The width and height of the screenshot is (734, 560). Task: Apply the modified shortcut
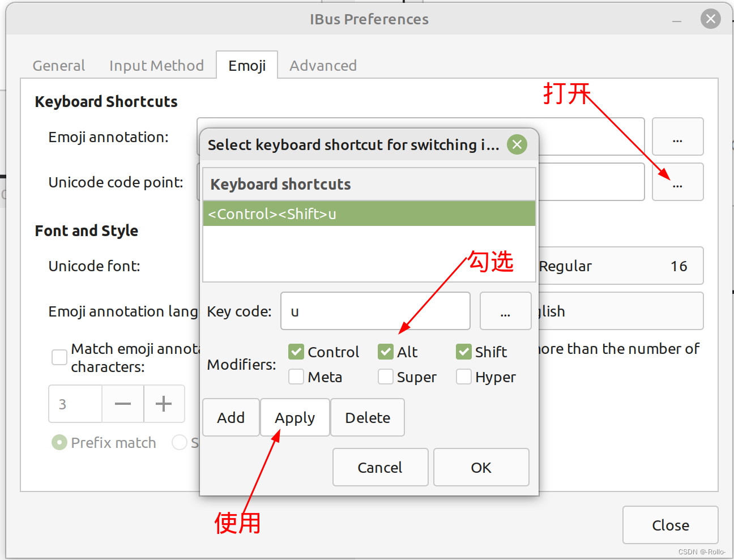click(295, 417)
